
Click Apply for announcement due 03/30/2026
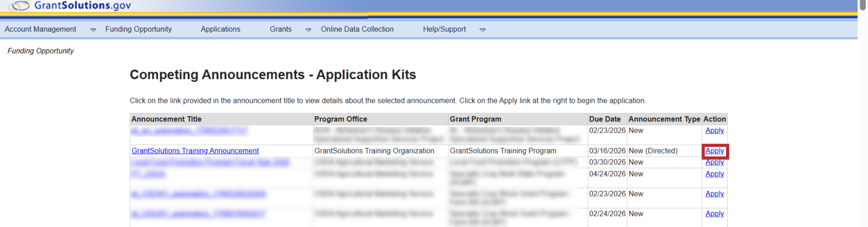pyautogui.click(x=715, y=163)
